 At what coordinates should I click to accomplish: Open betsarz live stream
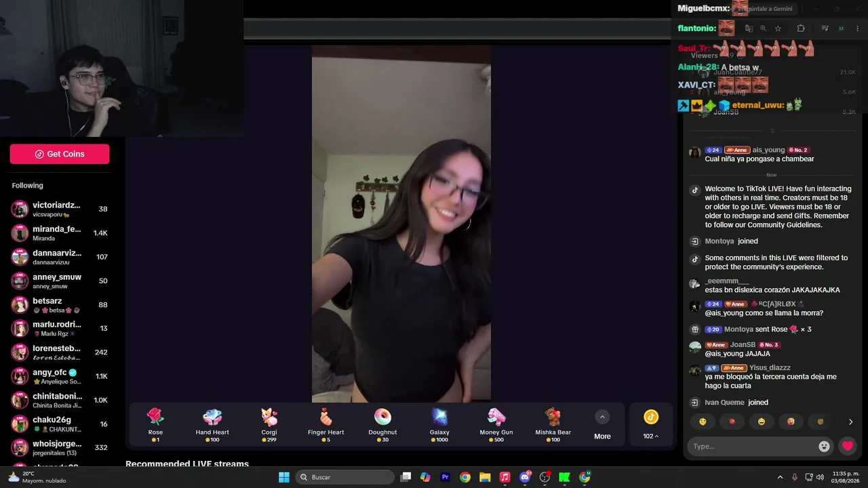[60, 304]
